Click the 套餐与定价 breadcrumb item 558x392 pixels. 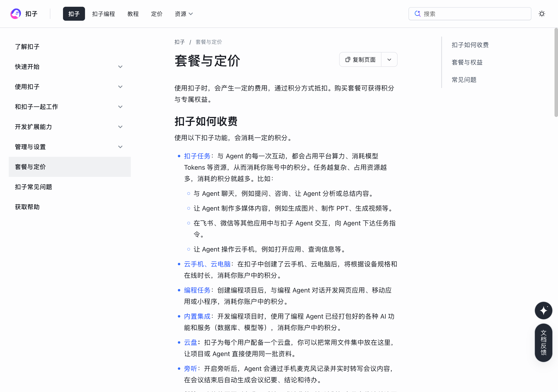pos(209,42)
